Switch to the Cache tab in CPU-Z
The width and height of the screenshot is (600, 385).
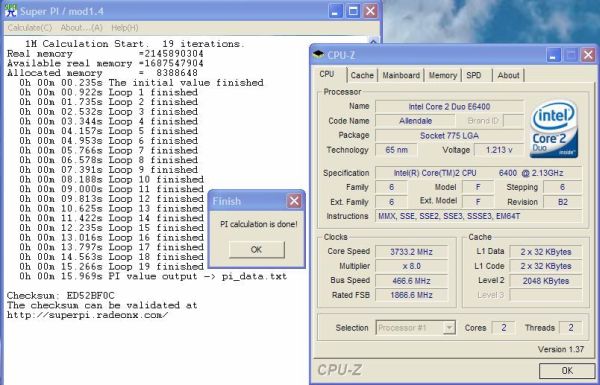[362, 75]
